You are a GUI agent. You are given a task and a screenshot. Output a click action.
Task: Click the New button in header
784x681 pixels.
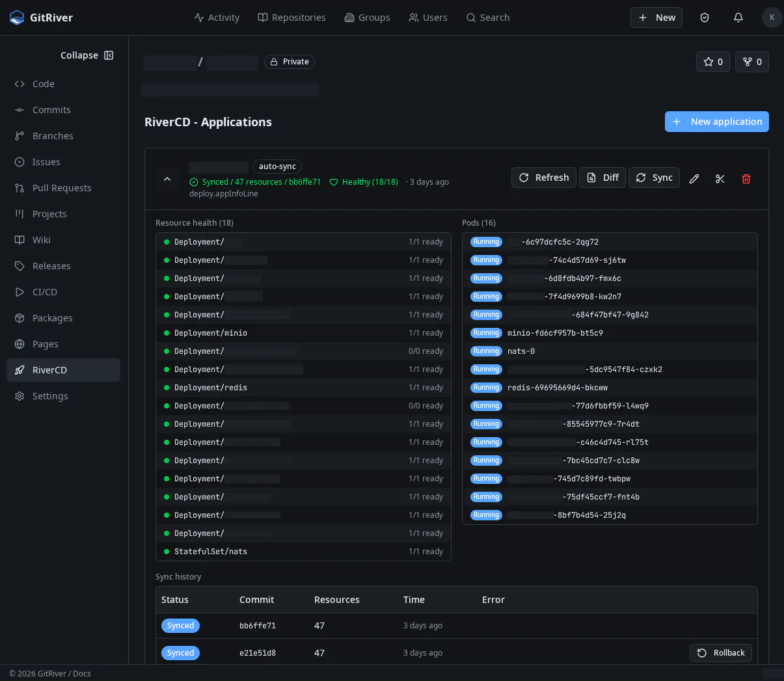656,18
